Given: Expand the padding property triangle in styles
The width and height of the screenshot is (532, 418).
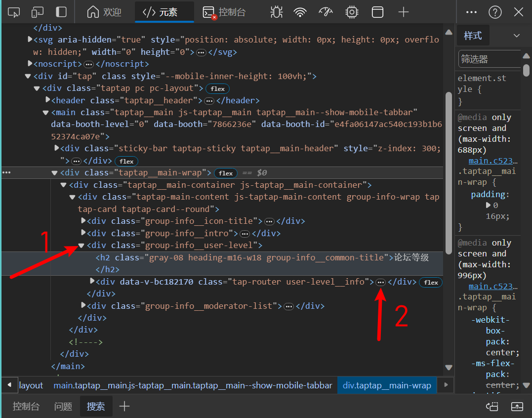Looking at the screenshot, I should coord(488,205).
